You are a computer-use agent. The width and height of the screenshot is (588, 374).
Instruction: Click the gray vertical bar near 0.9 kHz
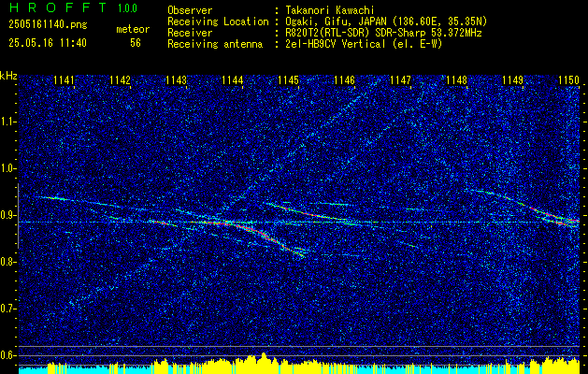pyautogui.click(x=18, y=216)
